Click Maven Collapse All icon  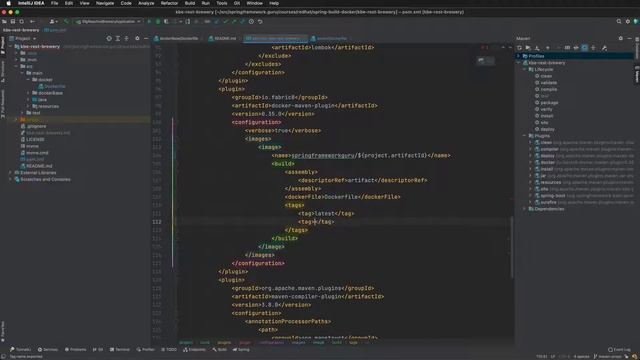point(593,48)
